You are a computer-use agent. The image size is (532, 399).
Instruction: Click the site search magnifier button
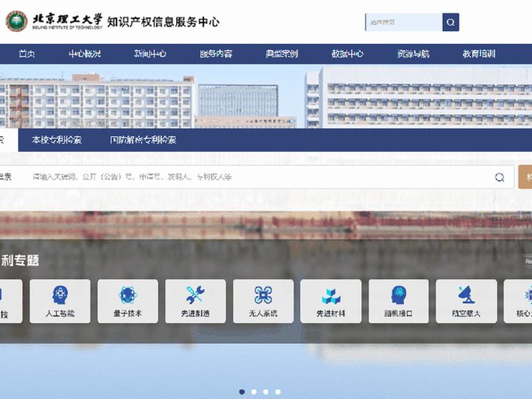point(451,22)
